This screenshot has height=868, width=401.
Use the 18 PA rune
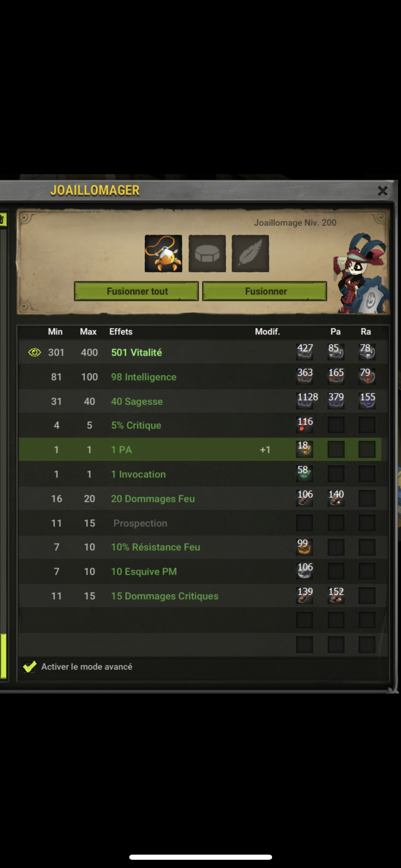[x=305, y=449]
